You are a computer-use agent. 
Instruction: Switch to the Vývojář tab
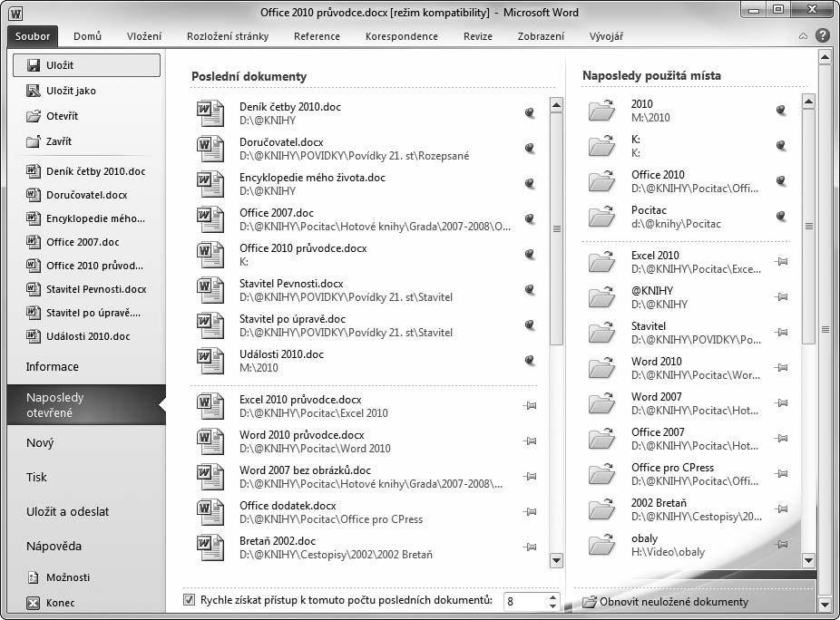(607, 36)
